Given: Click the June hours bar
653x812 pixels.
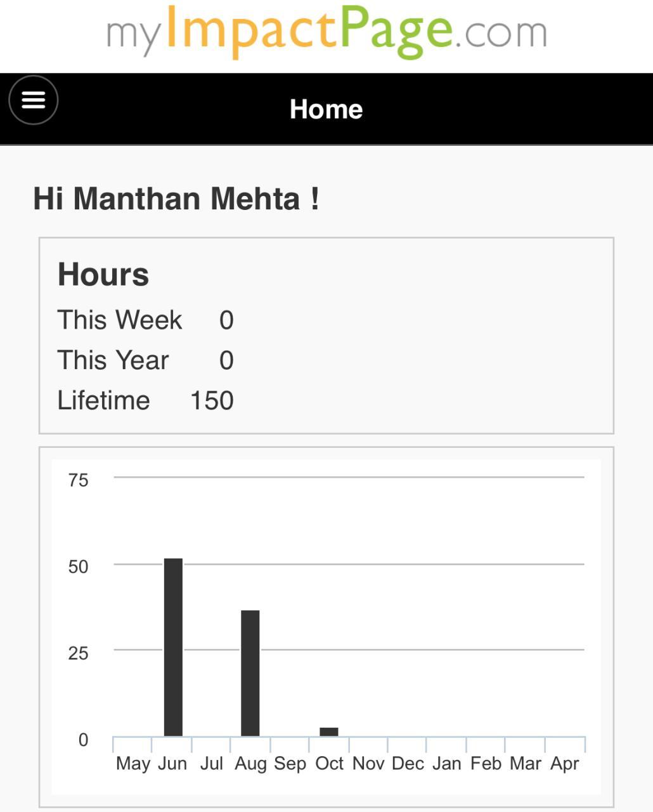Looking at the screenshot, I should [173, 647].
